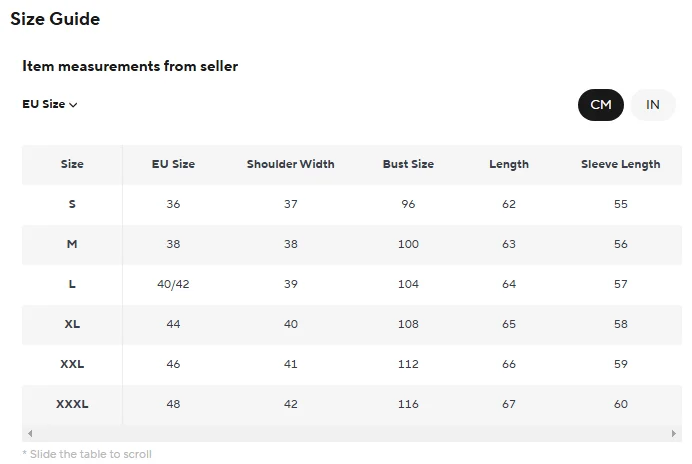
Task: Click the left scroll arrow of table
Action: coord(30,434)
